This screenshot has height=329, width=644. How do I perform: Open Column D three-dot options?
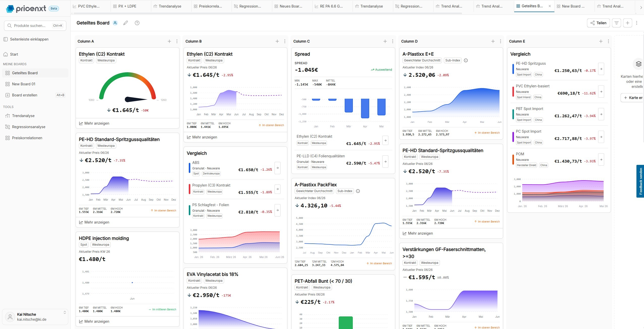(501, 41)
